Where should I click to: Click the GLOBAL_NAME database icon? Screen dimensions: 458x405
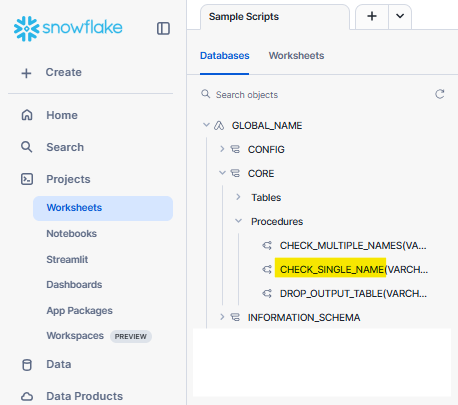219,126
